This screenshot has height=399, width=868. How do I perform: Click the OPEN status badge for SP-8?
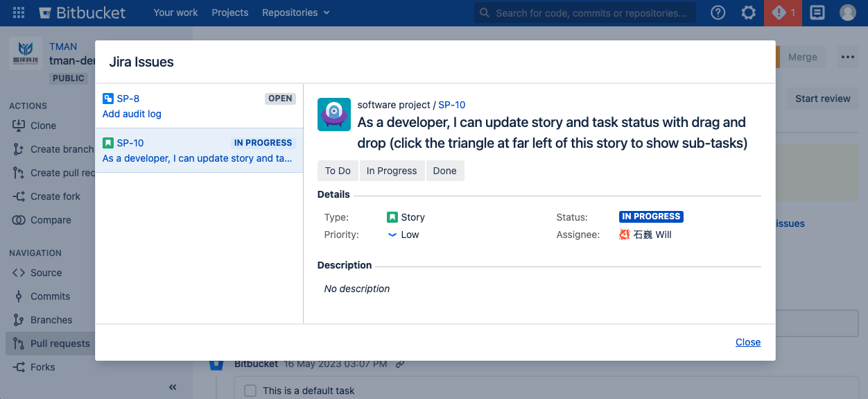coord(280,99)
